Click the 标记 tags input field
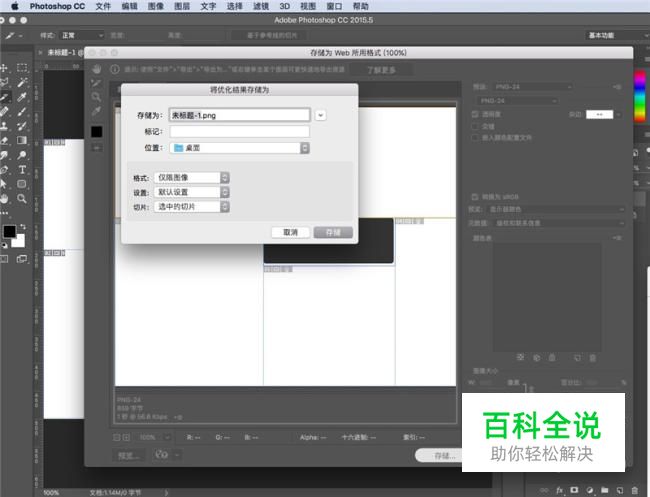 tap(240, 132)
